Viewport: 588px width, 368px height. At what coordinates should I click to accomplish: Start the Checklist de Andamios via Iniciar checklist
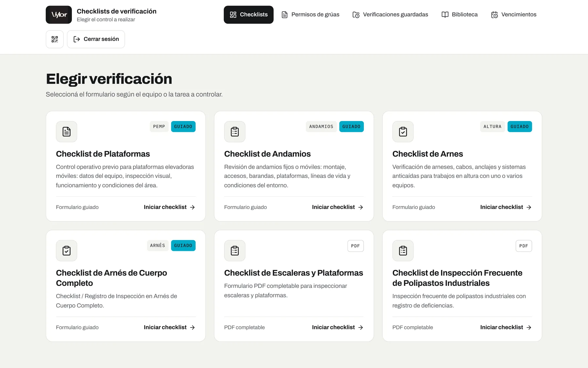click(338, 207)
